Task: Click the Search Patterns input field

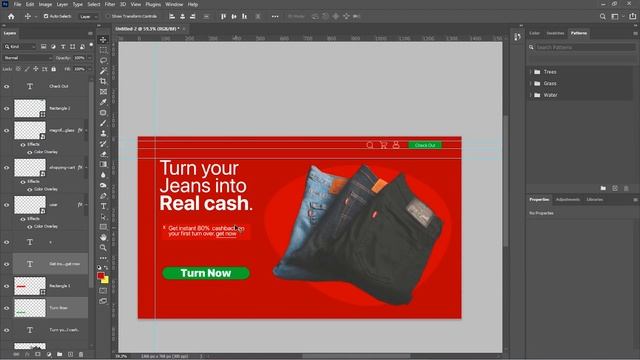Action: 585,47
